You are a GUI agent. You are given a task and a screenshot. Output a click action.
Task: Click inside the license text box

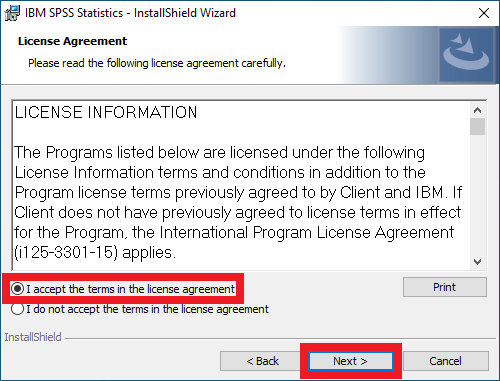pos(241,185)
